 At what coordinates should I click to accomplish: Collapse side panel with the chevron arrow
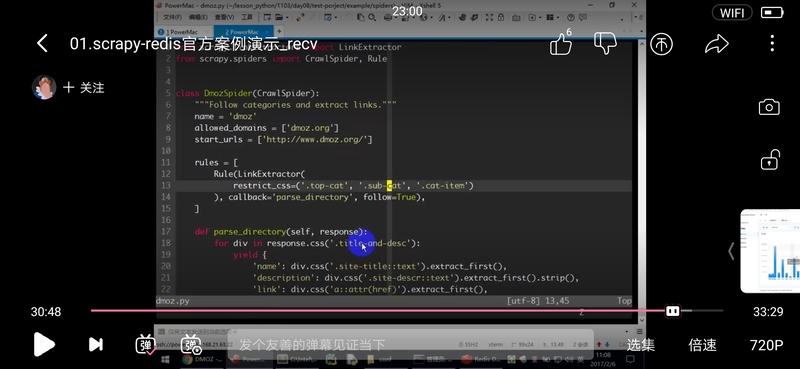pyautogui.click(x=731, y=251)
